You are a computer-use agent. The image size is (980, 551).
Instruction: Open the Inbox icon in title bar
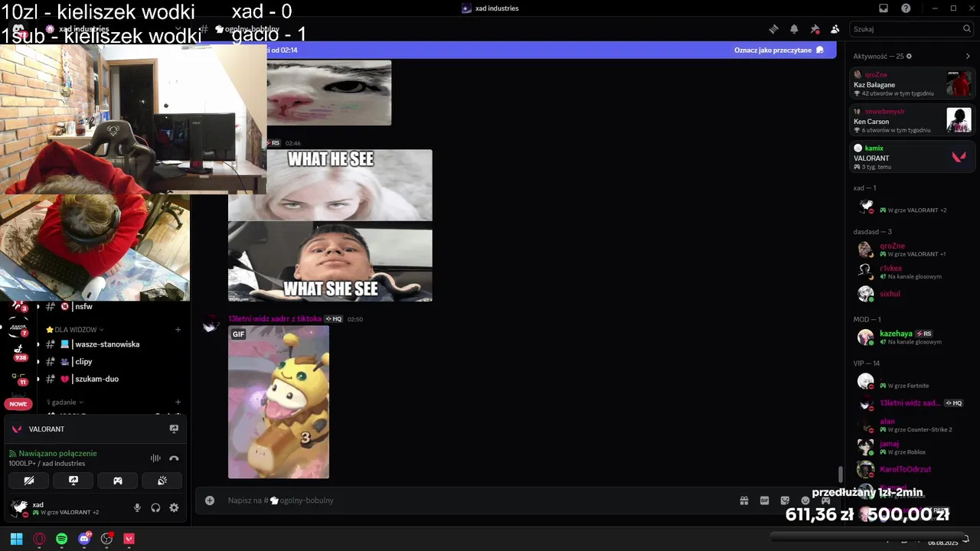[x=884, y=8]
